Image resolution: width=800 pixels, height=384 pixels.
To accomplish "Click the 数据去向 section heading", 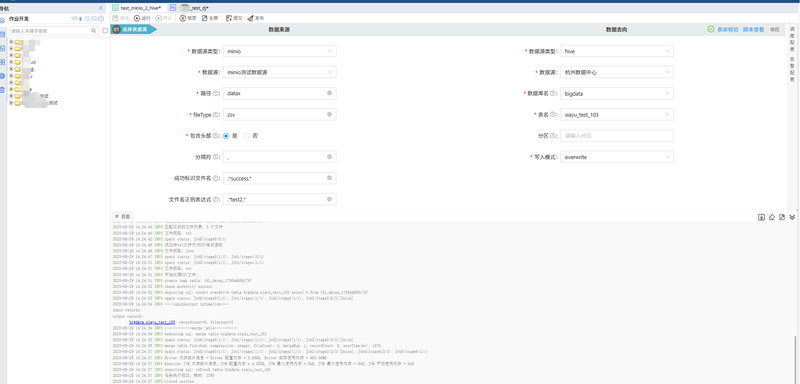I will point(616,30).
